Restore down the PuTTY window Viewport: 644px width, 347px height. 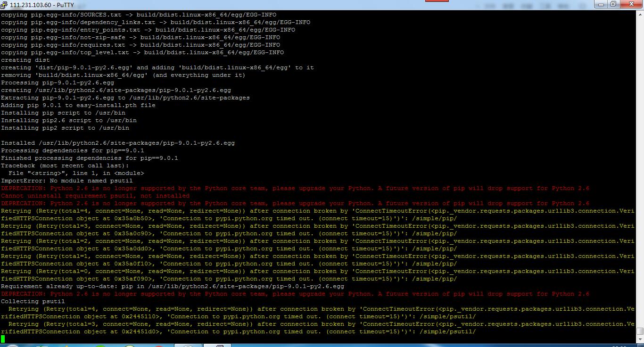click(613, 4)
